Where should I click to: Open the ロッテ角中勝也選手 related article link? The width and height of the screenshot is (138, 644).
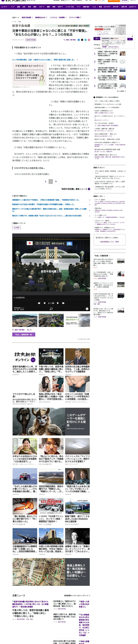coord(44,60)
